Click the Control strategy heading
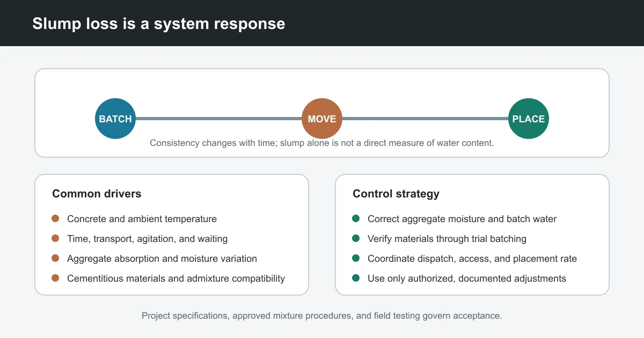The height and width of the screenshot is (338, 644). click(396, 194)
